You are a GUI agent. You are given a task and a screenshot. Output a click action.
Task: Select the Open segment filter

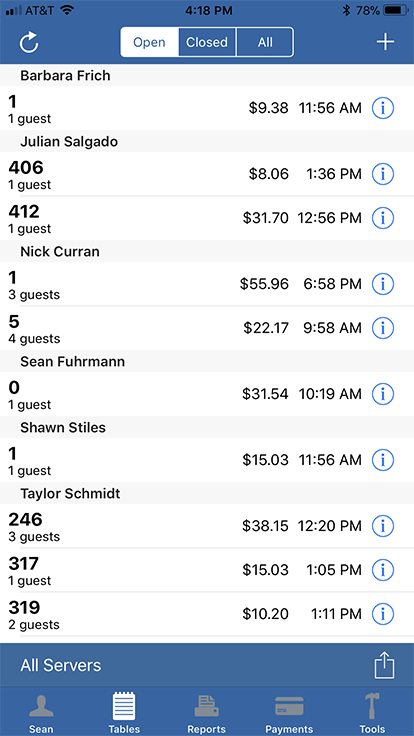click(149, 42)
